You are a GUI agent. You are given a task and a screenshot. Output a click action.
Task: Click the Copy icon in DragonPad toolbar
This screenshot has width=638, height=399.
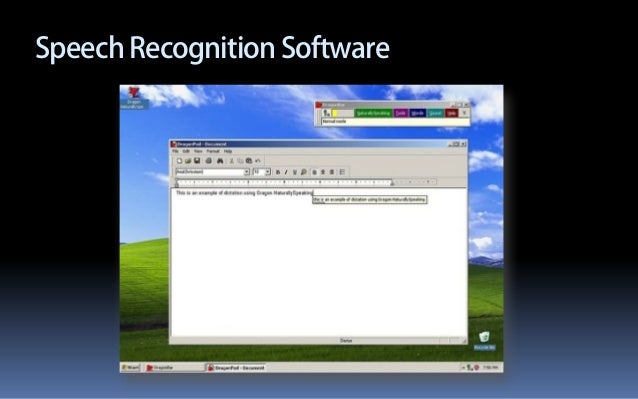[x=240, y=161]
